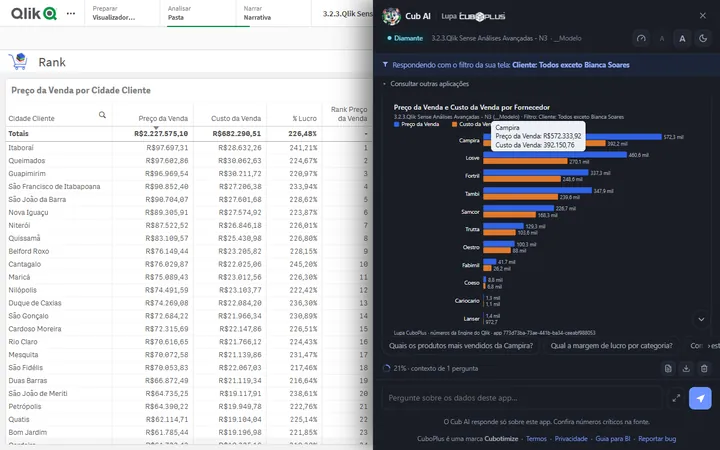Click the chart title Preço da Venda e Custo da Venda por Fornecedor

point(472,107)
